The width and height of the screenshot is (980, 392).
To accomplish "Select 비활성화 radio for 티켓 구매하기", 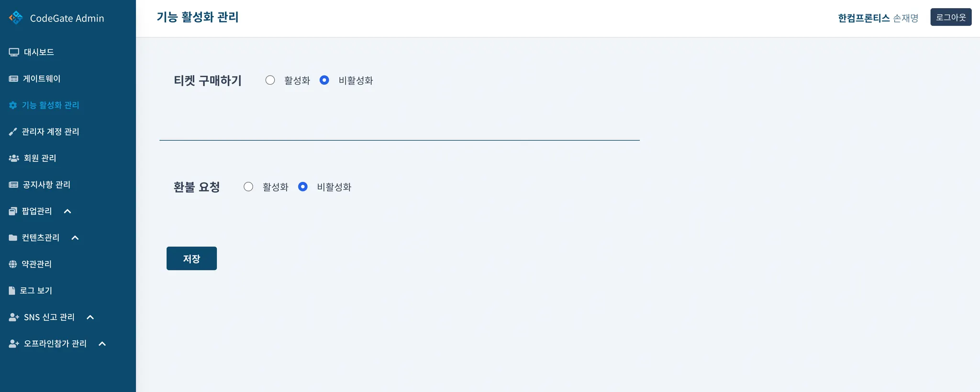I will [324, 80].
